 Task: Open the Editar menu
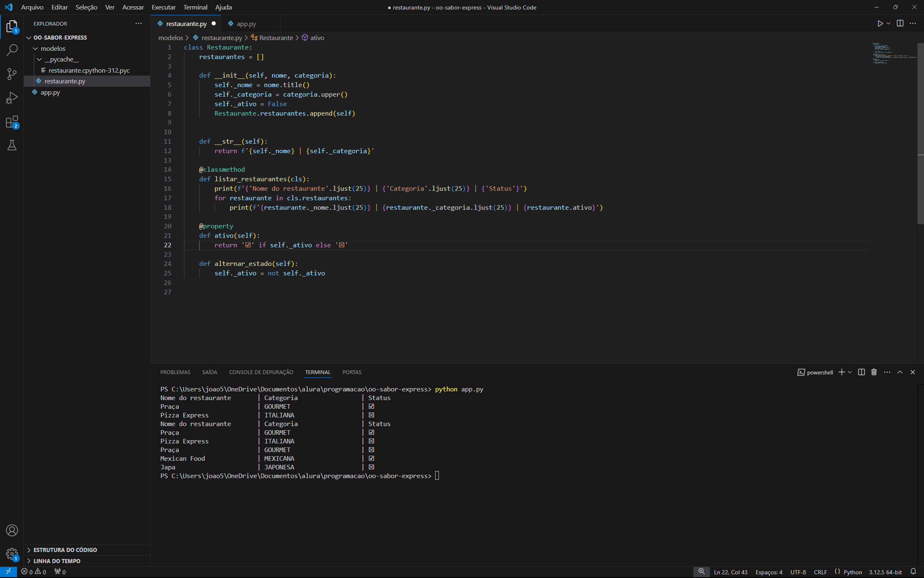59,7
